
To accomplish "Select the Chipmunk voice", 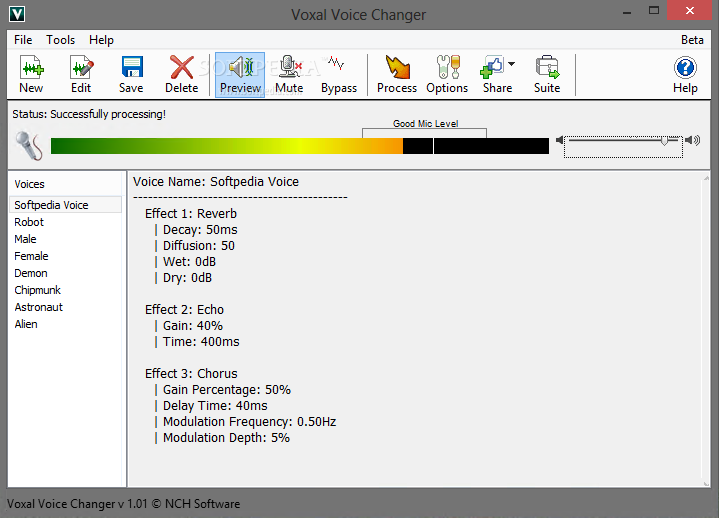I will pos(38,290).
